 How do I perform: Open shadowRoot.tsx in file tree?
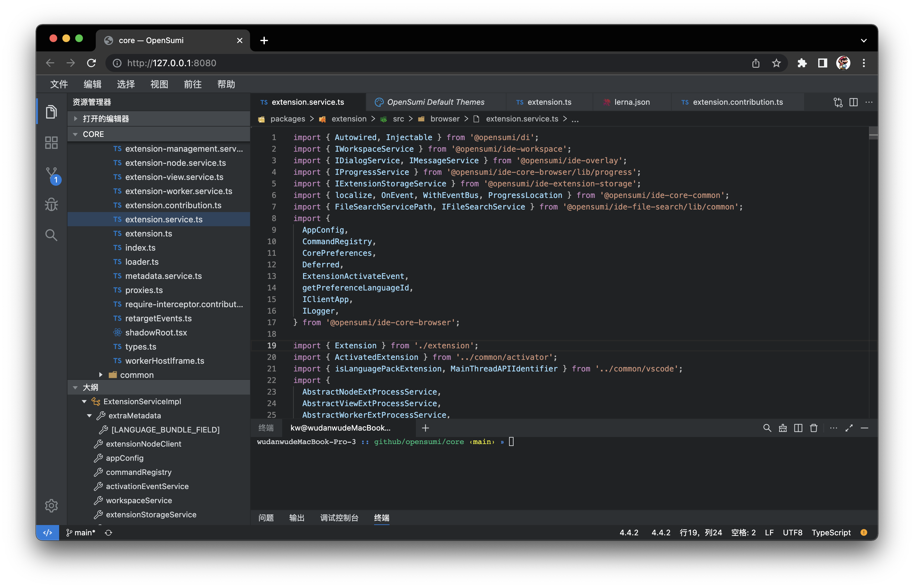tap(158, 332)
